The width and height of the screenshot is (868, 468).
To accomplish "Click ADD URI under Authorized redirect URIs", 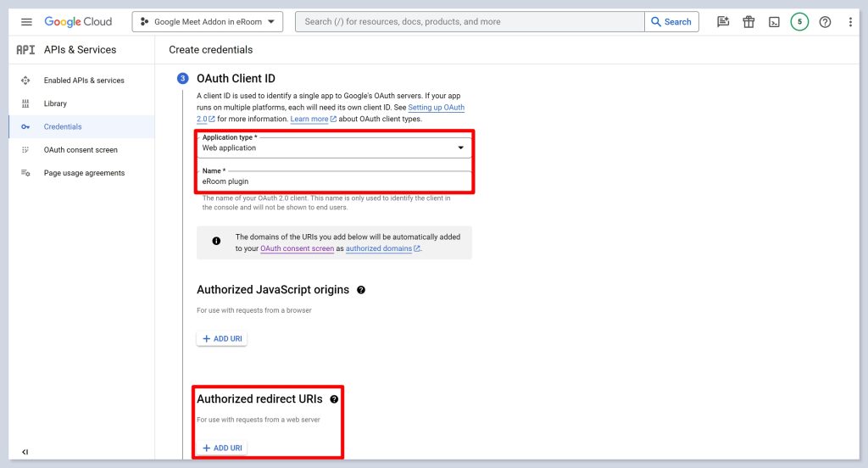I will tap(222, 448).
